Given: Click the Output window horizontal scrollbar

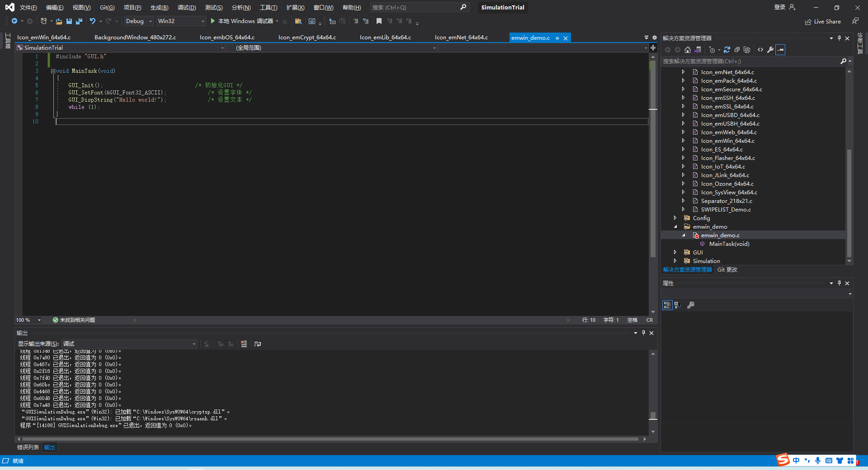Looking at the screenshot, I should (330, 439).
